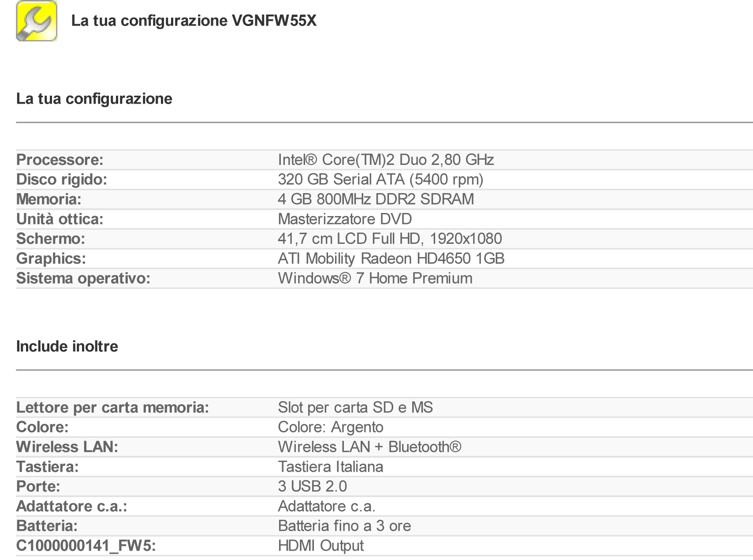Screen dimensions: 753x560
Task: Click the "Include inoltre" section heading
Action: [x=67, y=347]
